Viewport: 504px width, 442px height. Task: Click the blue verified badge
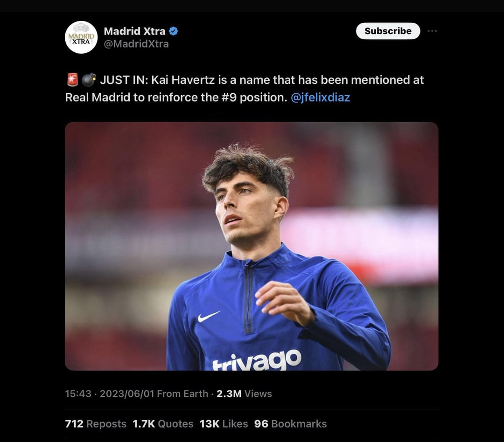pos(173,31)
